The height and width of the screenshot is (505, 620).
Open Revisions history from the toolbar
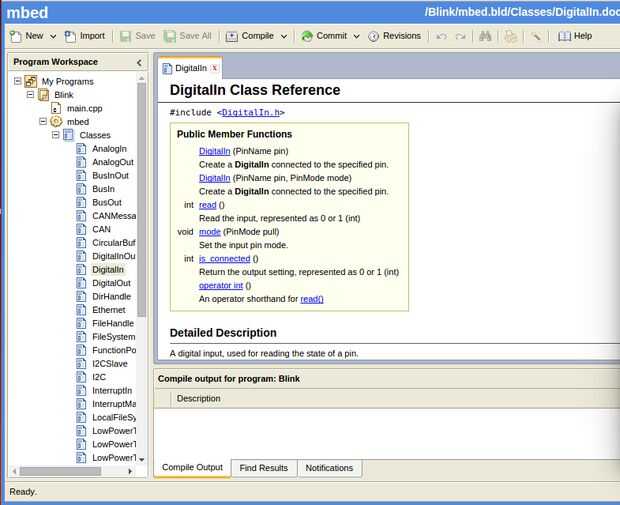coord(394,36)
